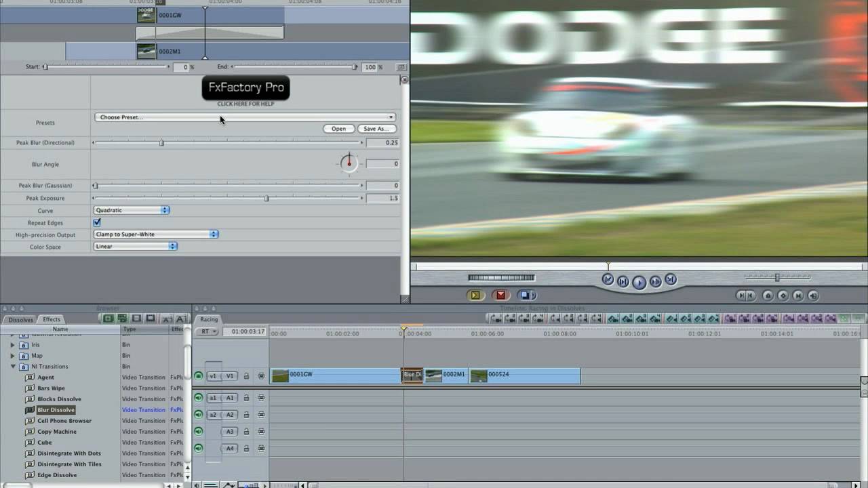Screen dimensions: 868x488
Task: Select the Edge Dissolve transition
Action: coord(57,475)
